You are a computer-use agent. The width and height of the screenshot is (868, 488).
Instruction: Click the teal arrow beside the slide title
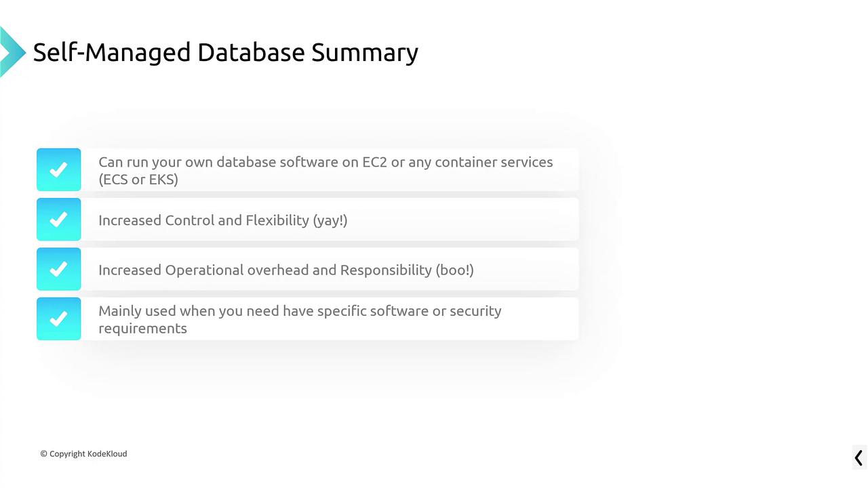pos(12,52)
